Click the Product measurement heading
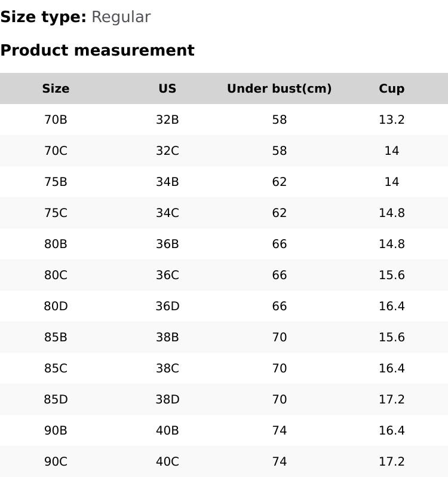Screen dimensions: 448x477 pos(97,50)
